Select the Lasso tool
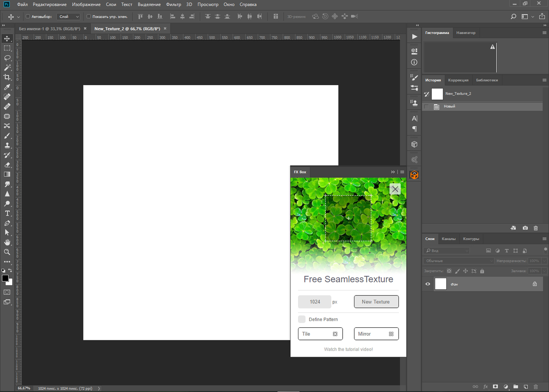This screenshot has width=549, height=392. (x=7, y=58)
